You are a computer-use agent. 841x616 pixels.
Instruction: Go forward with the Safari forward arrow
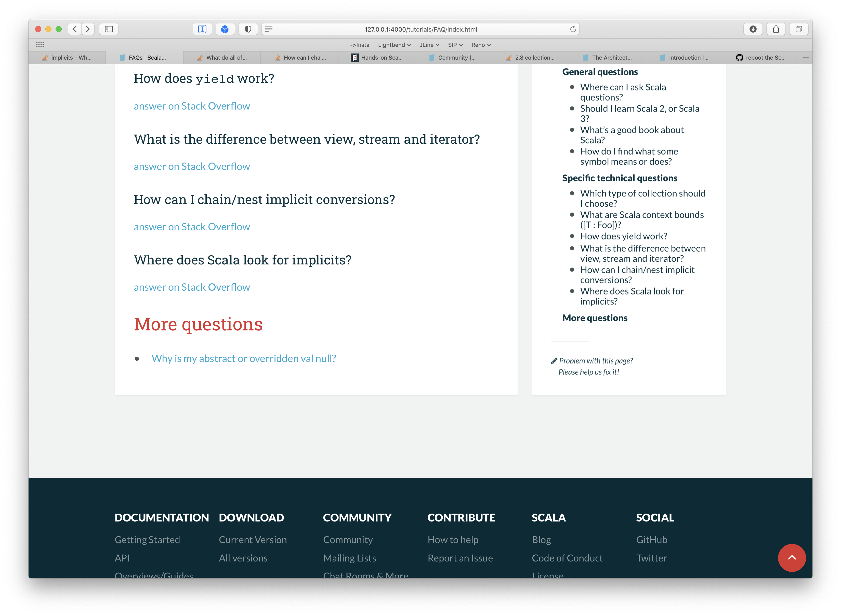click(88, 29)
